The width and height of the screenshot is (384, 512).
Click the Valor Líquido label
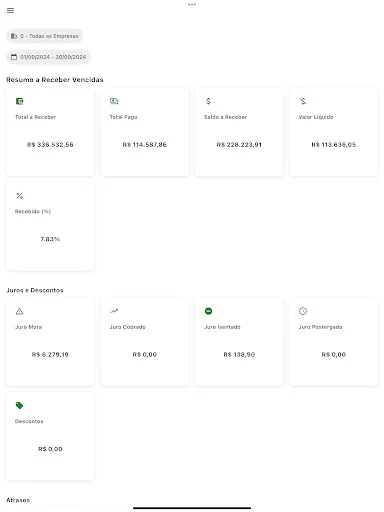coord(316,117)
